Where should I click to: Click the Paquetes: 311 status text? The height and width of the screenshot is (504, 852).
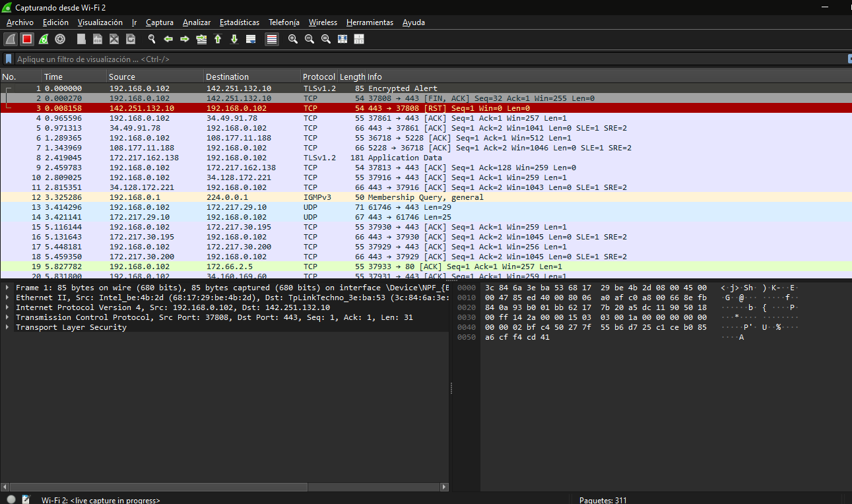point(603,500)
